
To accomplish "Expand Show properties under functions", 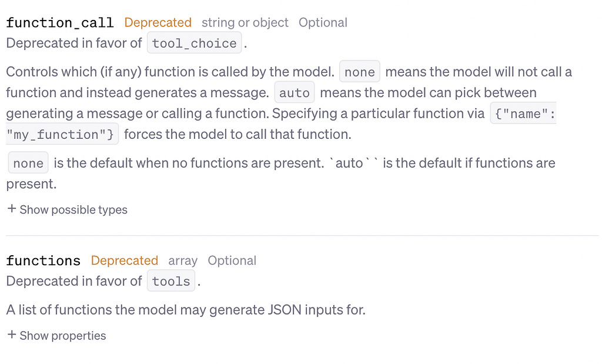I will pos(57,336).
